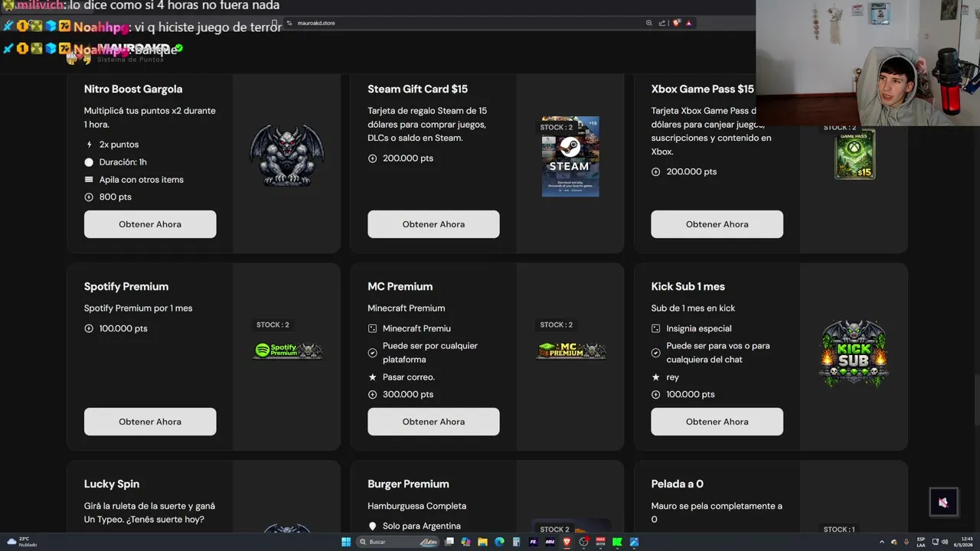Get the Nitro Boost Gargola item
The image size is (980, 551).
(x=150, y=224)
